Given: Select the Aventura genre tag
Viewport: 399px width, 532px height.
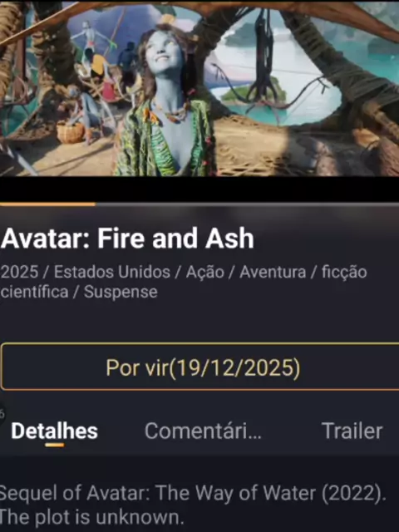Looking at the screenshot, I should point(273,272).
